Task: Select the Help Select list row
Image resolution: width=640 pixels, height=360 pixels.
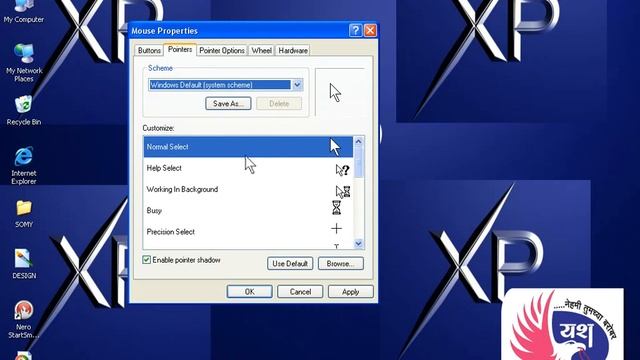Action: pos(248,168)
